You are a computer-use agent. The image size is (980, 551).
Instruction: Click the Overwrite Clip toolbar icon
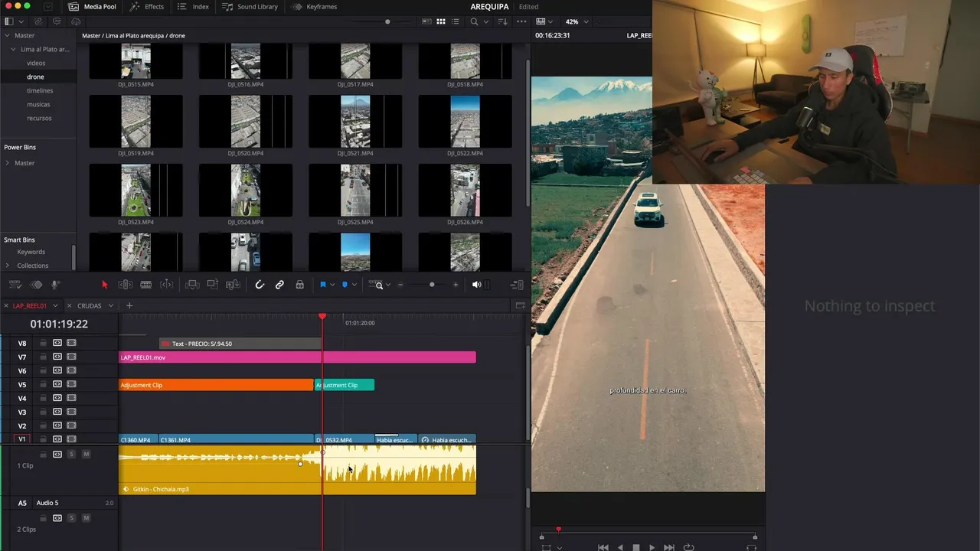coord(213,285)
